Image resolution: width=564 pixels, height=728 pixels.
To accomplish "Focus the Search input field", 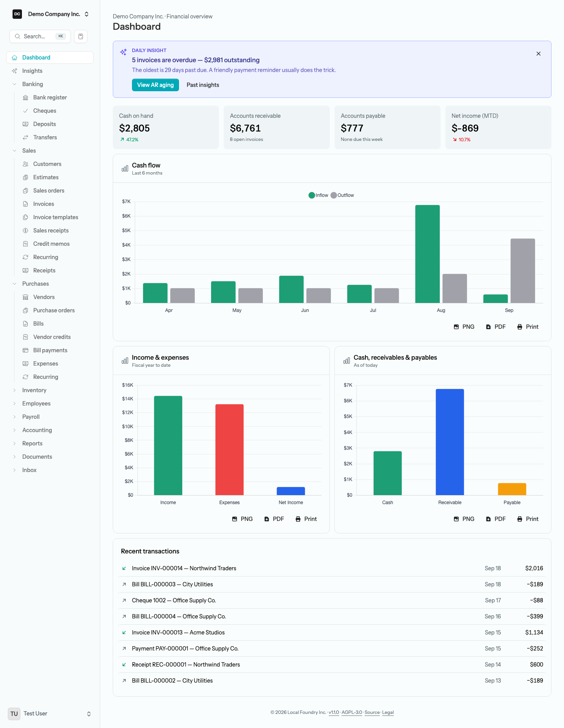I will [40, 36].
